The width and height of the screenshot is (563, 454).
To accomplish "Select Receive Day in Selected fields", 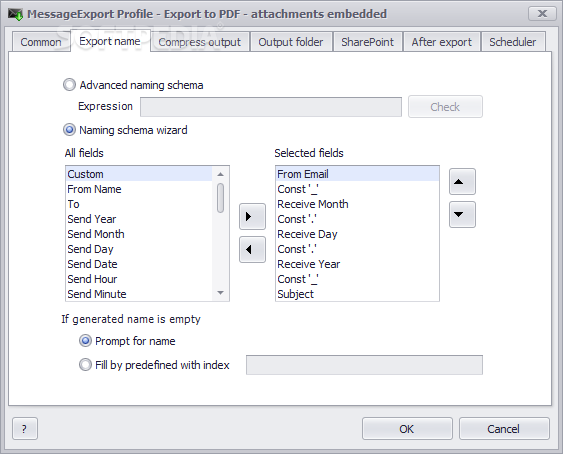I will (x=357, y=234).
